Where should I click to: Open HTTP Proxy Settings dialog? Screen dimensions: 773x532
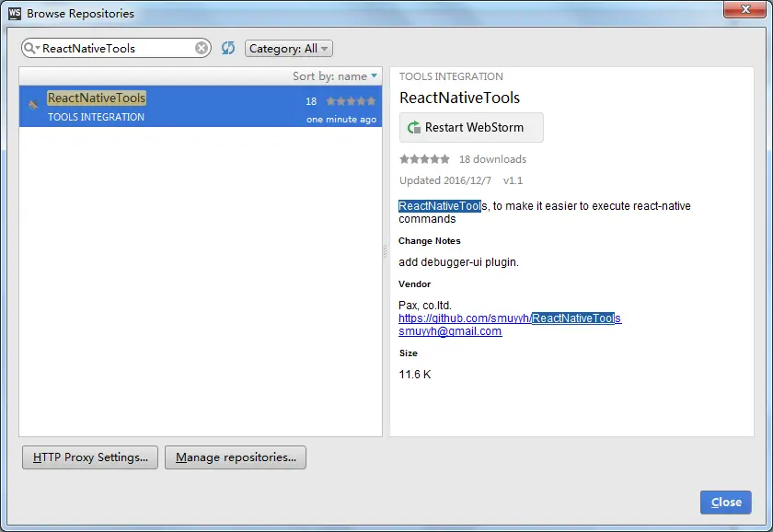click(90, 457)
